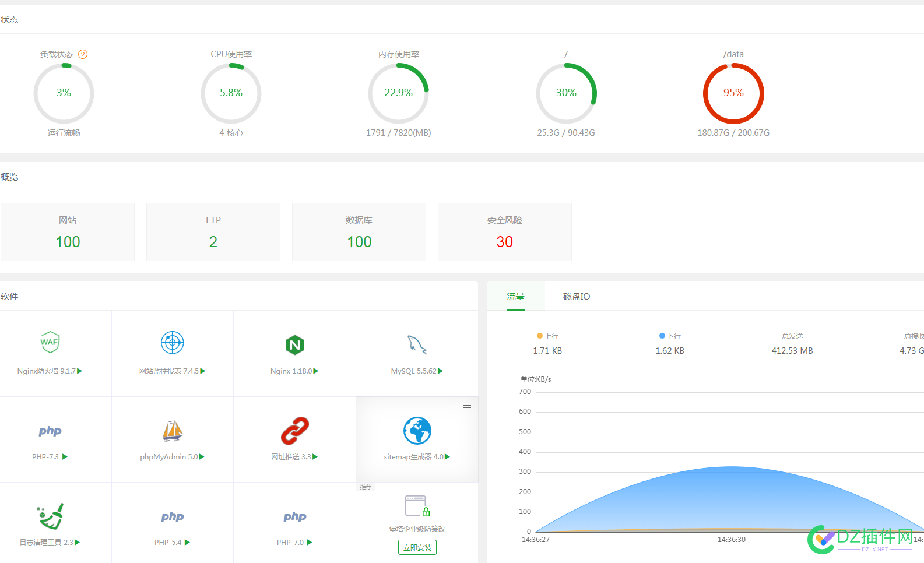924x563 pixels.
Task: Click the 运行流畅 status text
Action: click(64, 133)
